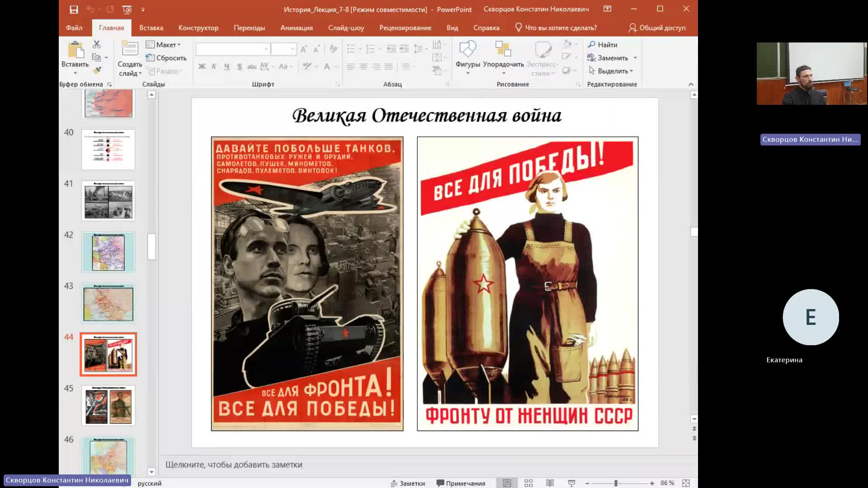The height and width of the screenshot is (488, 868).
Task: Switch to the Конструктор tab
Action: (x=198, y=28)
